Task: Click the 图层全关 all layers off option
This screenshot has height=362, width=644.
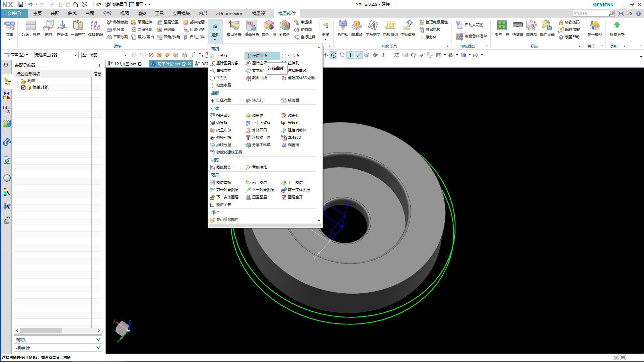Action: click(x=221, y=204)
